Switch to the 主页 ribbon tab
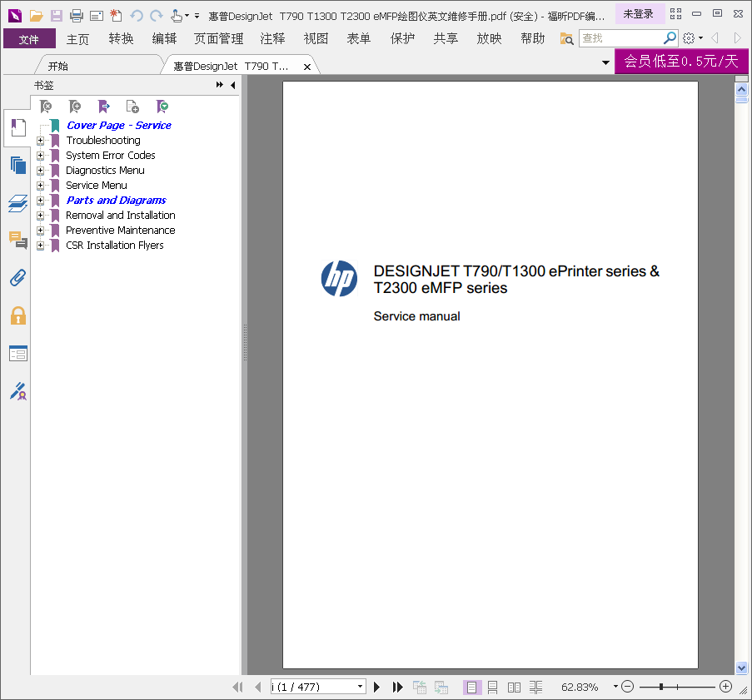This screenshot has width=752, height=700. pos(77,38)
